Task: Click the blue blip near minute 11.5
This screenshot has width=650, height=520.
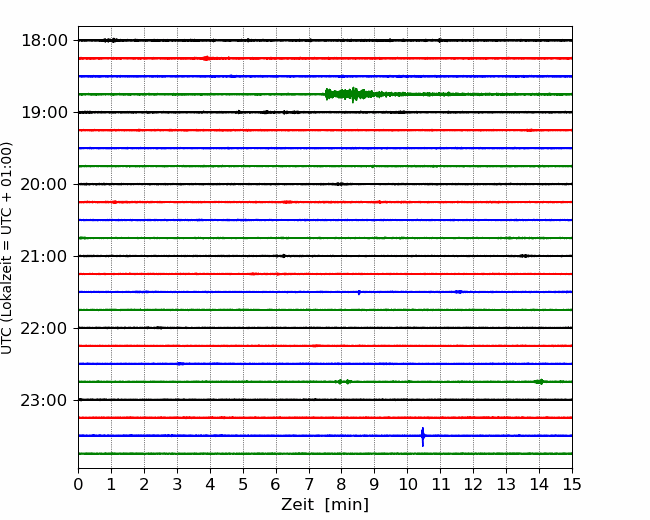Action: point(458,292)
